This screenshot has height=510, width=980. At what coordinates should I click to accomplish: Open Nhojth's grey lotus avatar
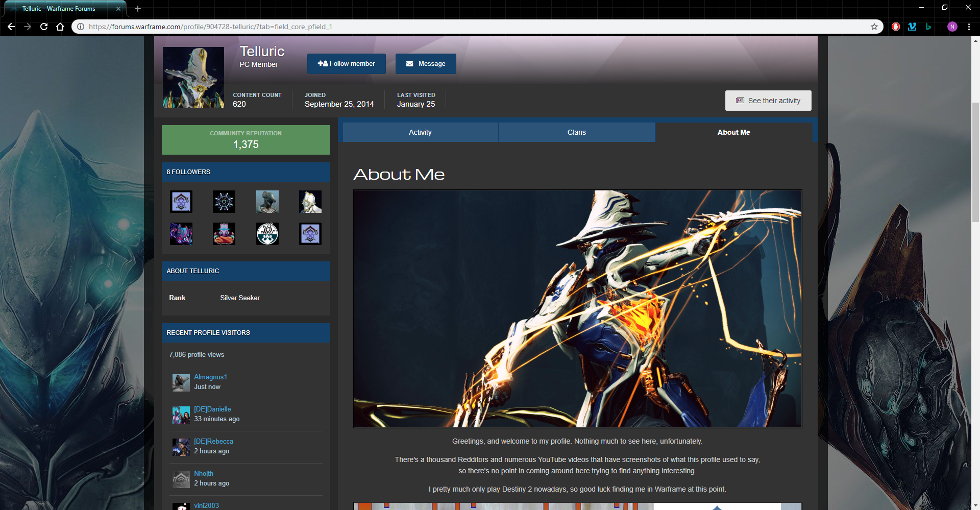(181, 479)
